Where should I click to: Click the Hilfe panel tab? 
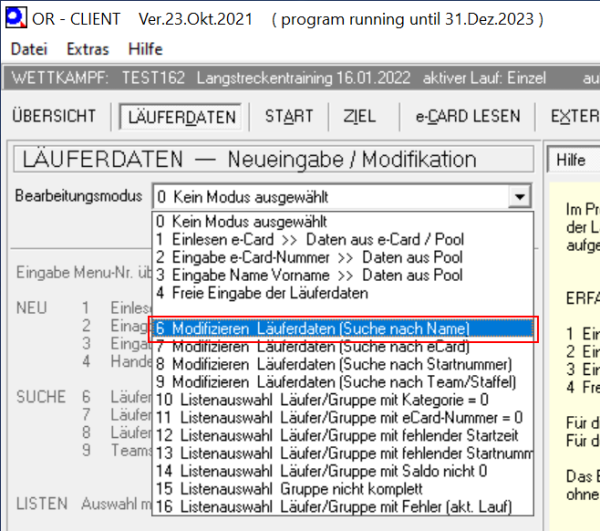pyautogui.click(x=571, y=160)
